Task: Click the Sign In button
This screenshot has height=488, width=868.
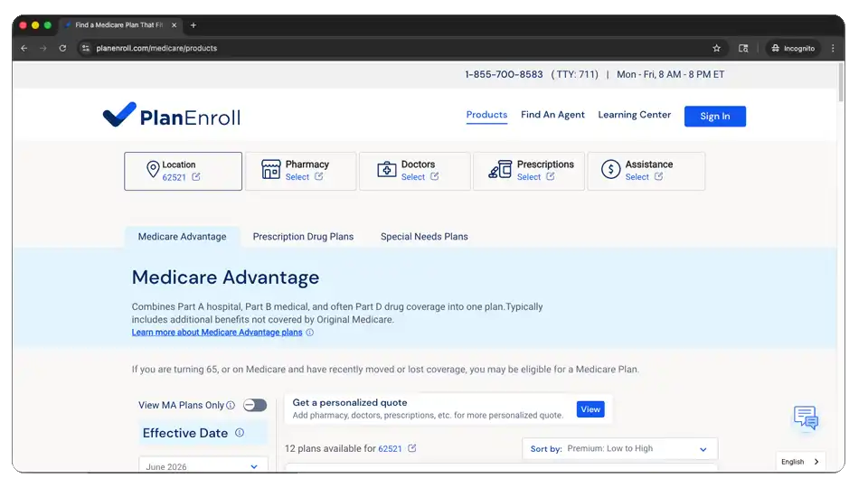Action: [x=714, y=117]
